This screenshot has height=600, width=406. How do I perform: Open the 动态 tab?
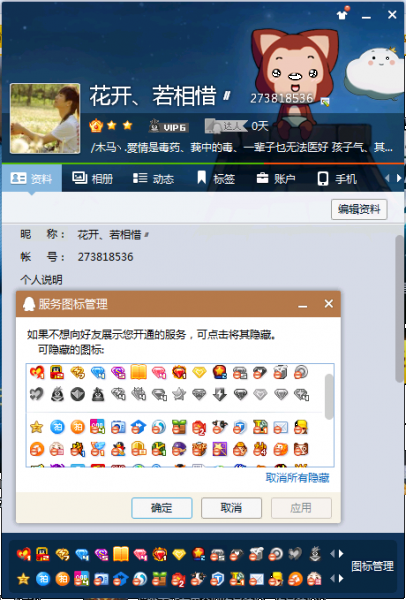tap(153, 178)
